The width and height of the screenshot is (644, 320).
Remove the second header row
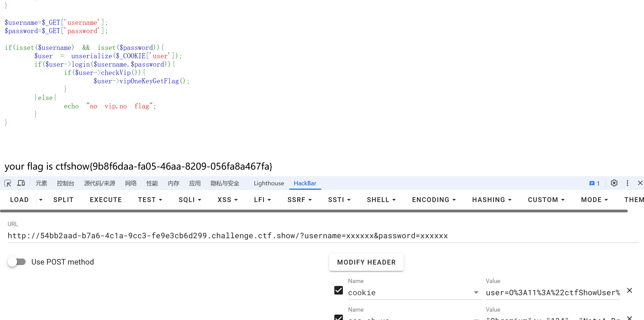pyautogui.click(x=629, y=318)
